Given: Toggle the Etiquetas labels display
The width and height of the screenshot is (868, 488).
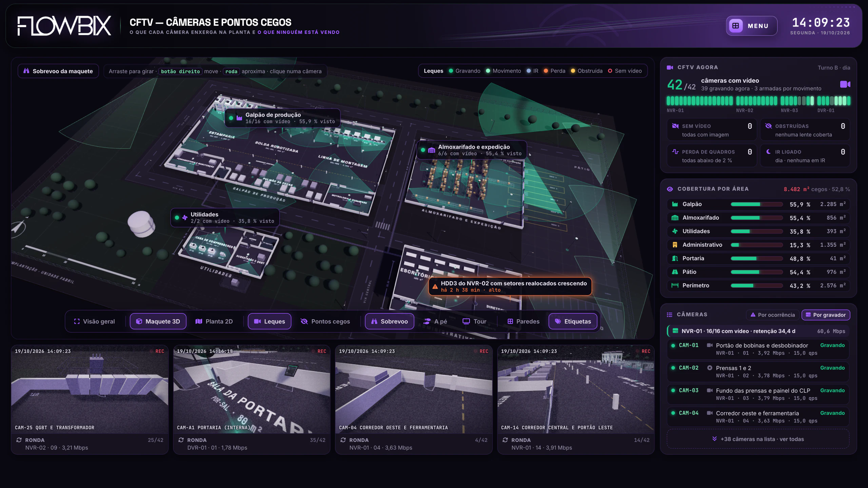Looking at the screenshot, I should (x=573, y=321).
